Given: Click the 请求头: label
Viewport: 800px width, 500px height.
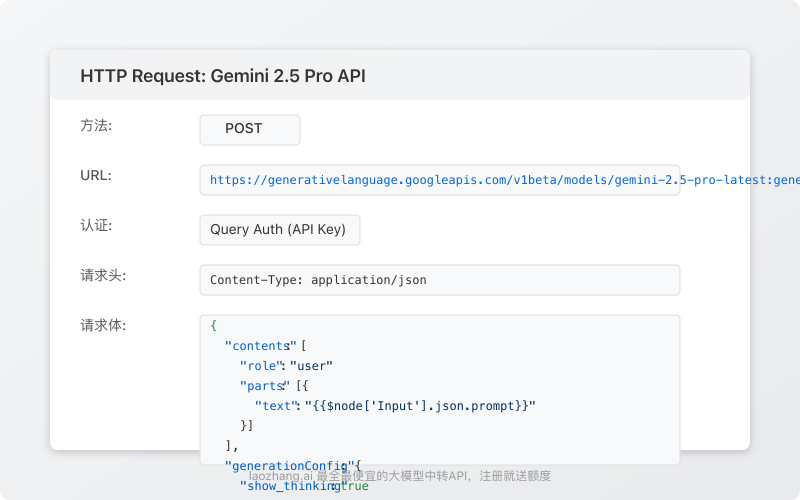Looking at the screenshot, I should pyautogui.click(x=103, y=276).
